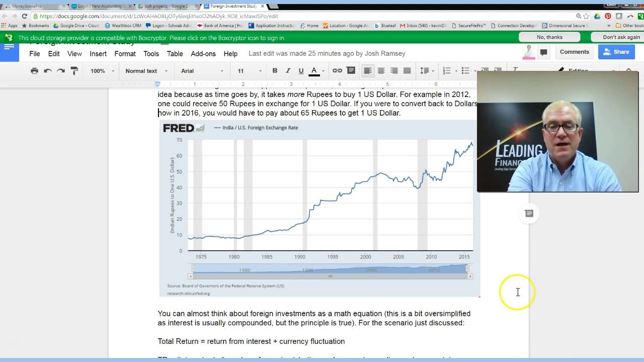Viewport: 644px width, 362px height.
Task: Click the Boxcryptor logo in the green banner
Action: pyautogui.click(x=9, y=38)
